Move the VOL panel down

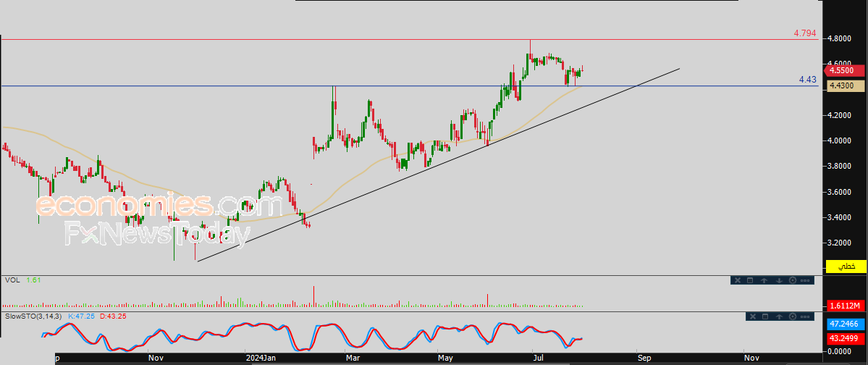[x=778, y=280]
